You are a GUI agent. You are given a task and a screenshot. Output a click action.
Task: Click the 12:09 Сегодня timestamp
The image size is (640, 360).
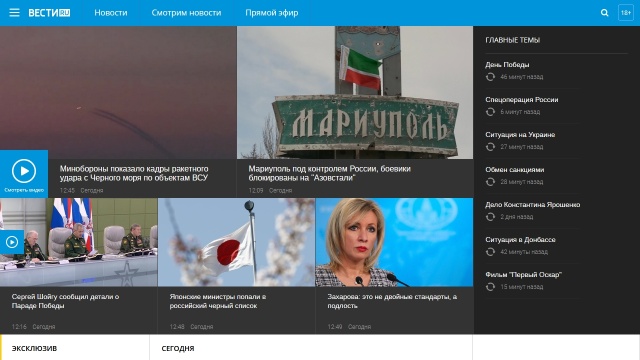(270, 191)
